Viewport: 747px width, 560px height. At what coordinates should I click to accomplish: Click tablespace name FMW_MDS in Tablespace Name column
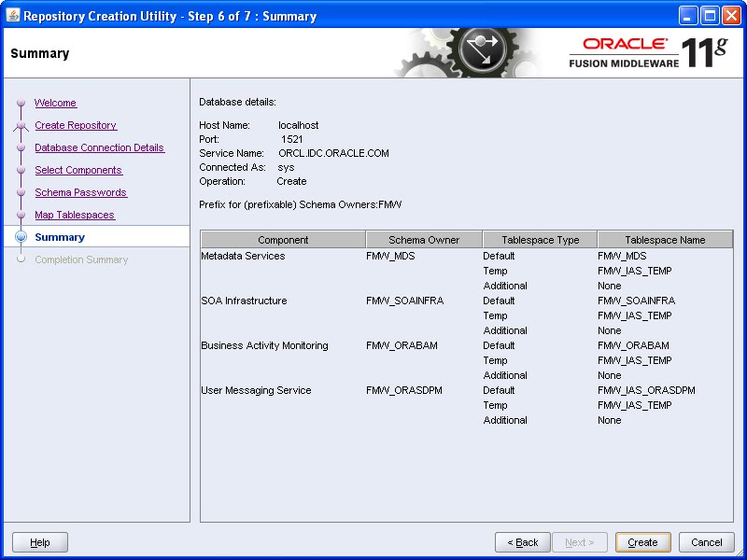click(x=622, y=256)
